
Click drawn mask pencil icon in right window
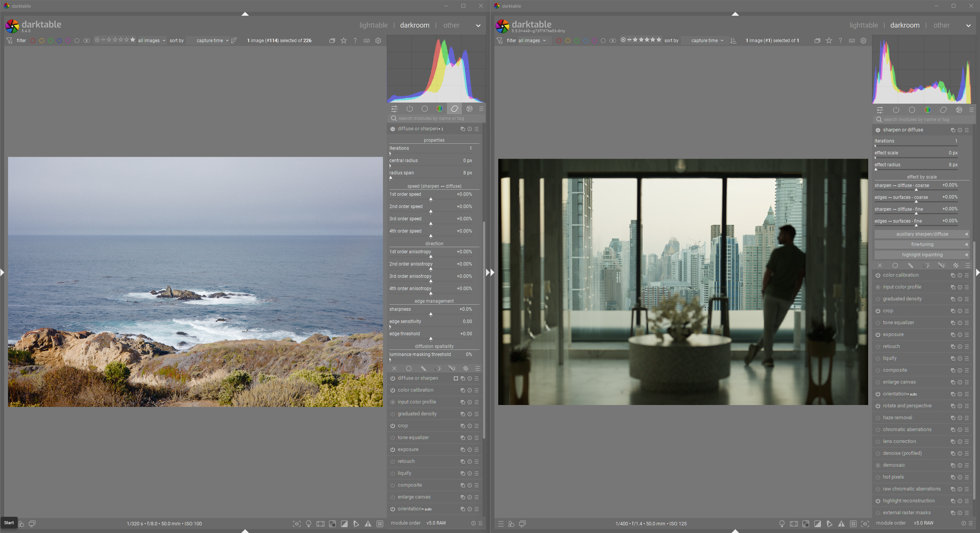click(x=910, y=266)
